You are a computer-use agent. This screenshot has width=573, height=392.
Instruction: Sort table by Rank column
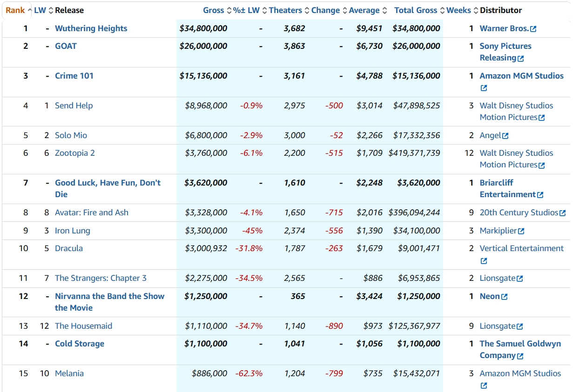15,10
